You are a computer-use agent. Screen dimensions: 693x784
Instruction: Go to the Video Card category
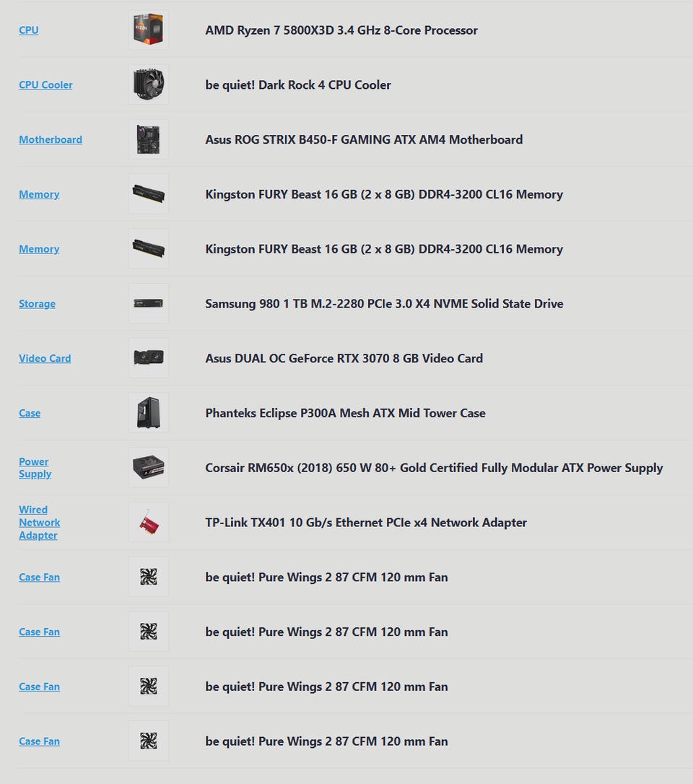point(45,359)
